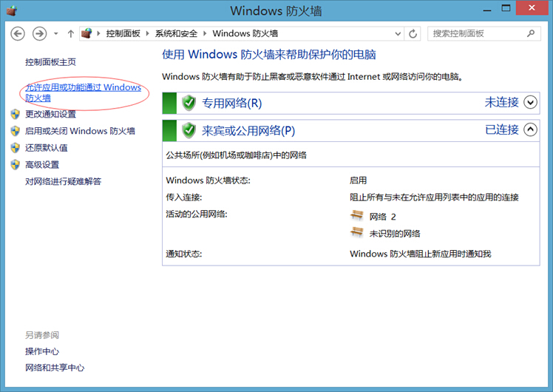553x392 pixels.
Task: Close the Windows 防火墙 window
Action: (532, 7)
